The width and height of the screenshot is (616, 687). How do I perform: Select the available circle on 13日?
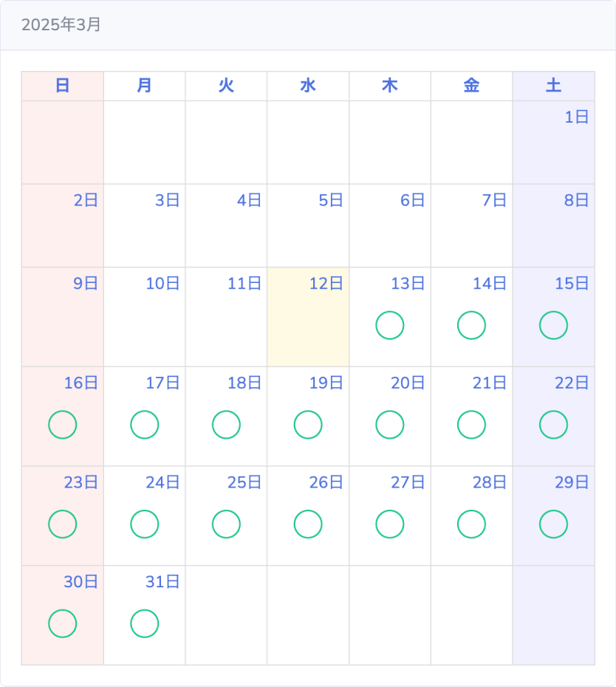[x=389, y=325]
